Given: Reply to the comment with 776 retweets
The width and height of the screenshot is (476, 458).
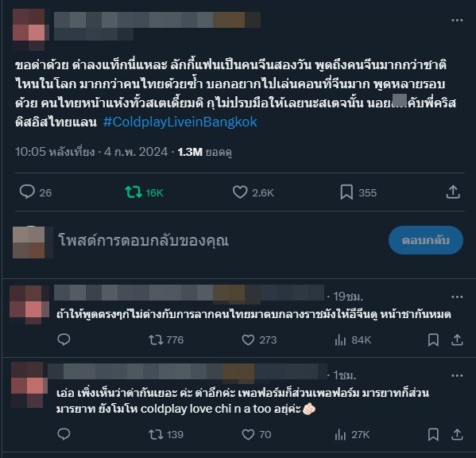Looking at the screenshot, I should (64, 340).
